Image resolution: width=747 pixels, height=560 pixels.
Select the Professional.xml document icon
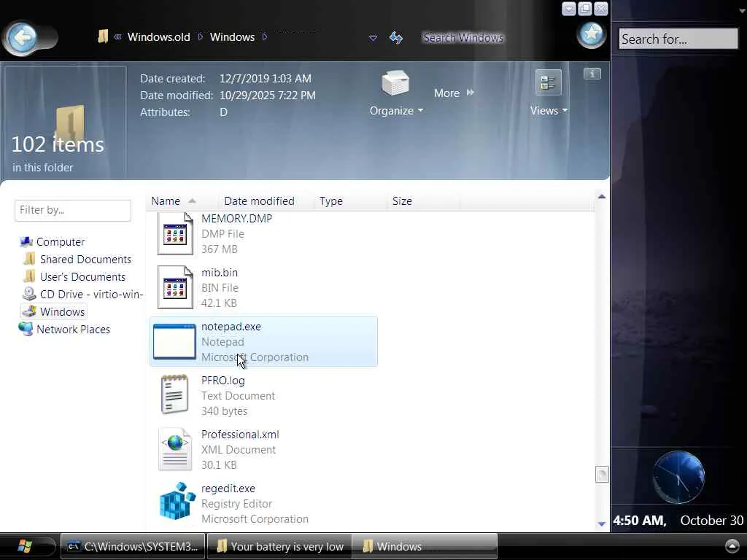point(175,449)
